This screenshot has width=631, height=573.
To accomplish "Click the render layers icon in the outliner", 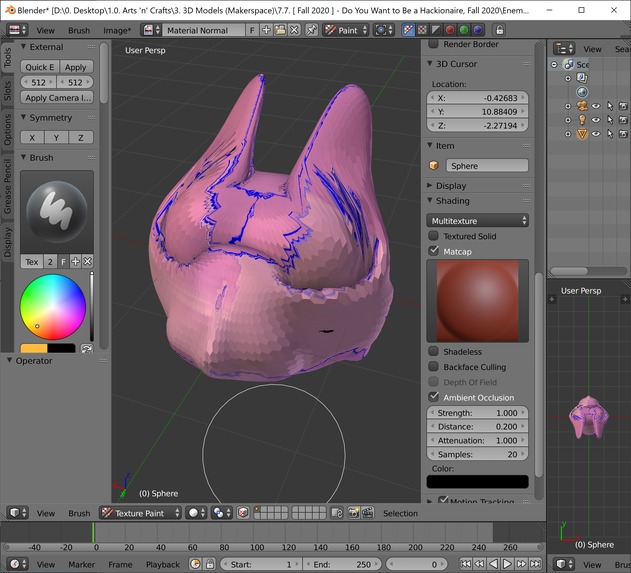I will (x=582, y=78).
